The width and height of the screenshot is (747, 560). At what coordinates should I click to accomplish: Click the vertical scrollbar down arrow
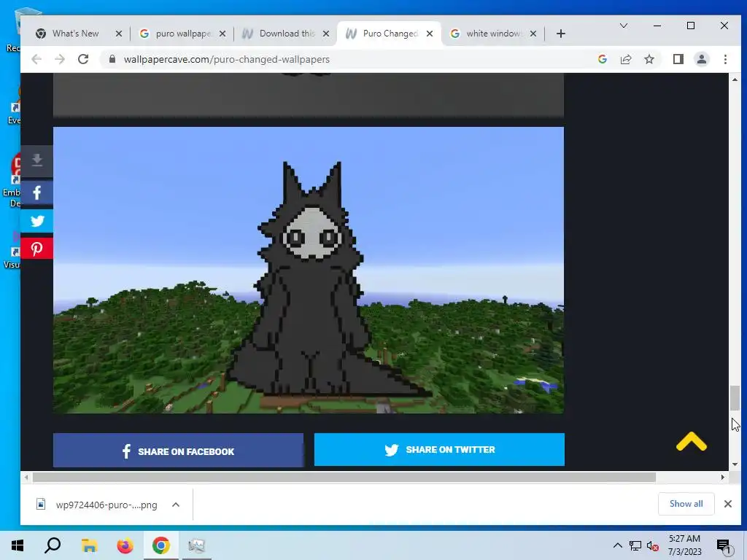tap(735, 464)
